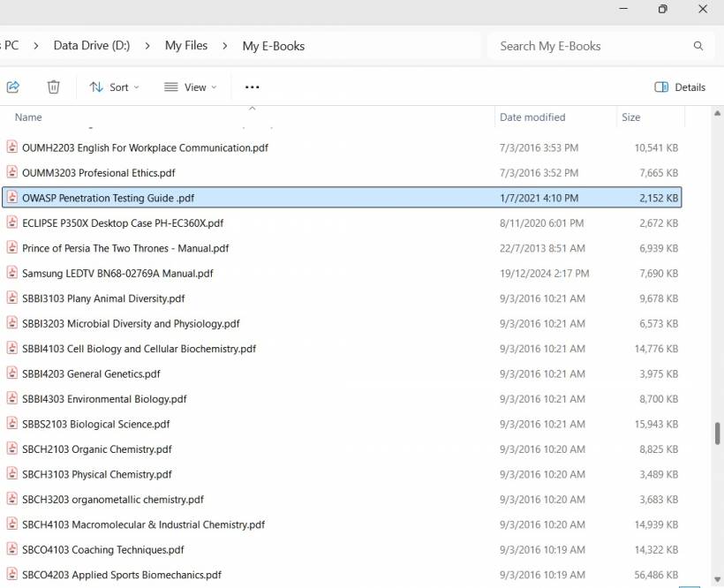Select SBCH2103 Organic Chemistry.pdf
The image size is (724, 588).
[x=342, y=449]
